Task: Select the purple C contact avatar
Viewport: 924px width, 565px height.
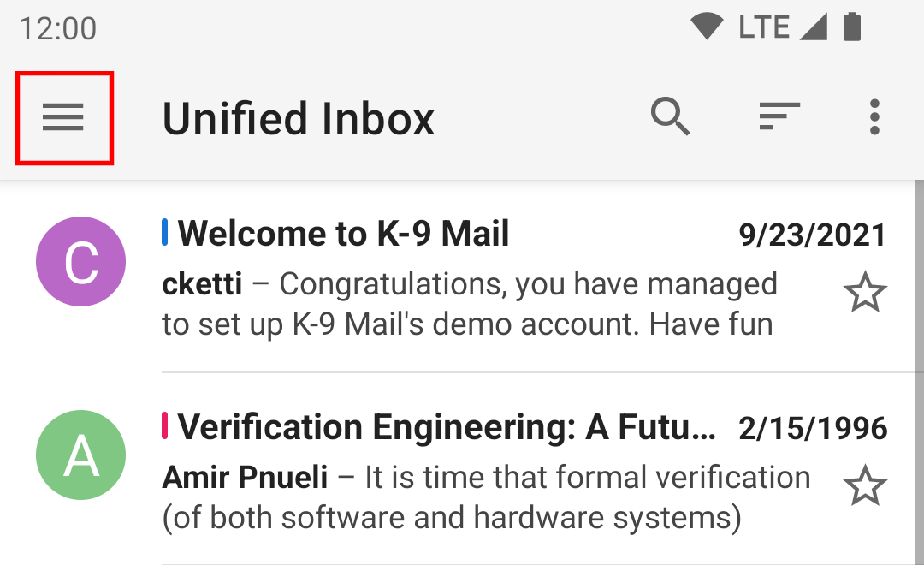Action: [x=80, y=261]
